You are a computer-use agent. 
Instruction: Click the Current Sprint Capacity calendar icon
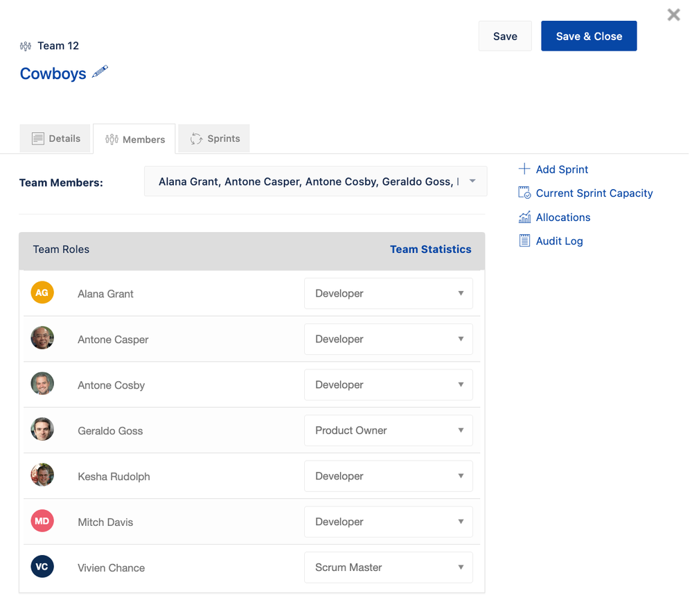pos(524,193)
